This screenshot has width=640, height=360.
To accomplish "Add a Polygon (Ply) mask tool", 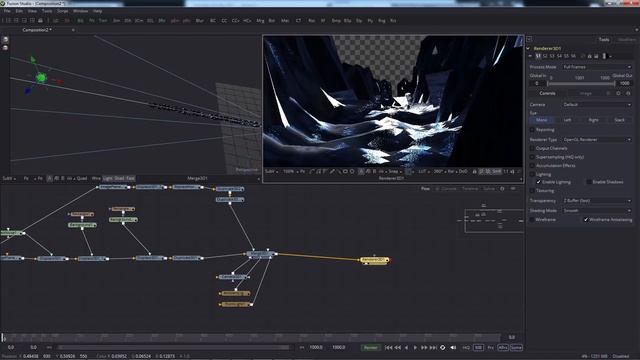I will (x=370, y=20).
